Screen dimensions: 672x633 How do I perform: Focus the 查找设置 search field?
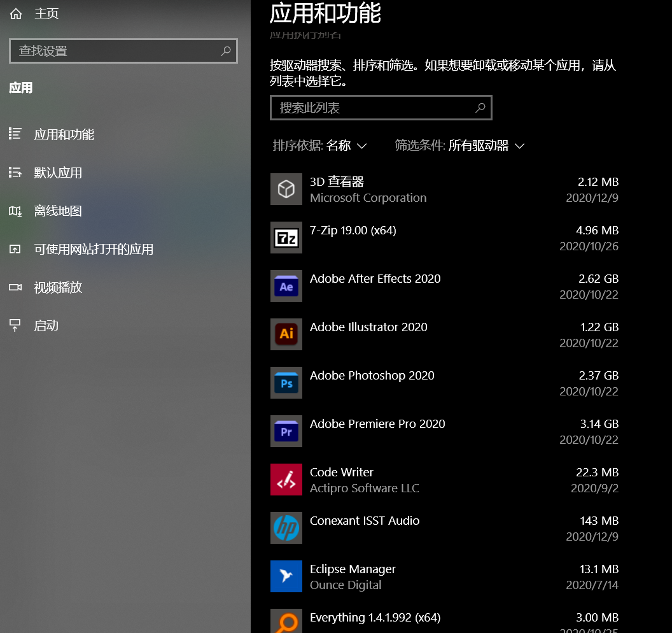[x=123, y=51]
